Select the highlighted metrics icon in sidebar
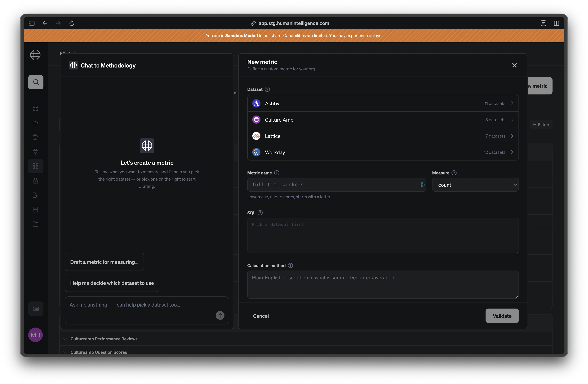The height and width of the screenshot is (384, 588). (36, 166)
